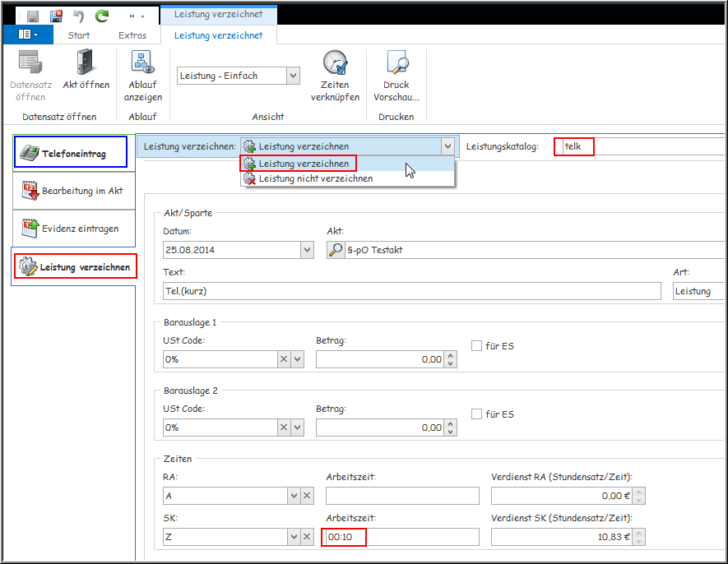Expand USt Code dropdown in Barauslage 1

point(298,359)
